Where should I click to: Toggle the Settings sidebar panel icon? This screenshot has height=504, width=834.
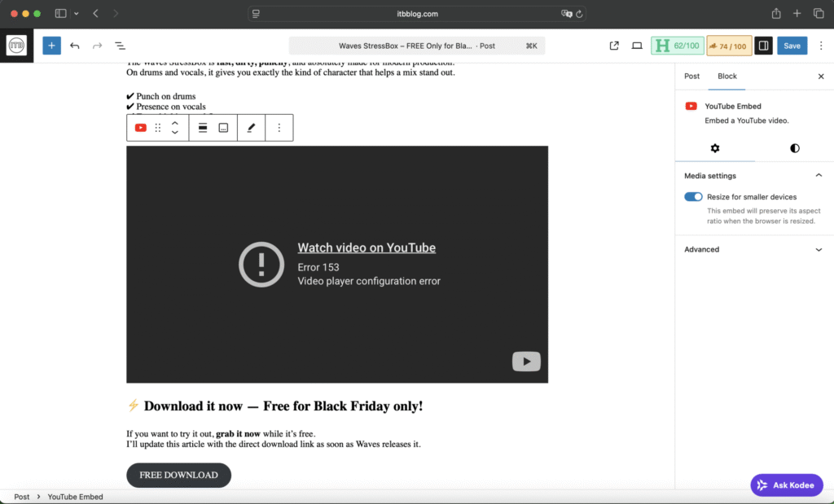click(762, 45)
